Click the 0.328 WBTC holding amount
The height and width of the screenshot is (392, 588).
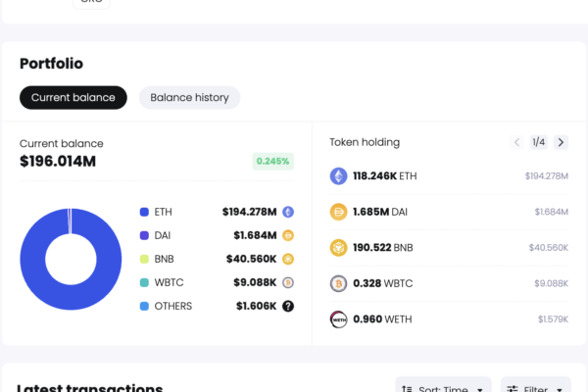(x=383, y=283)
